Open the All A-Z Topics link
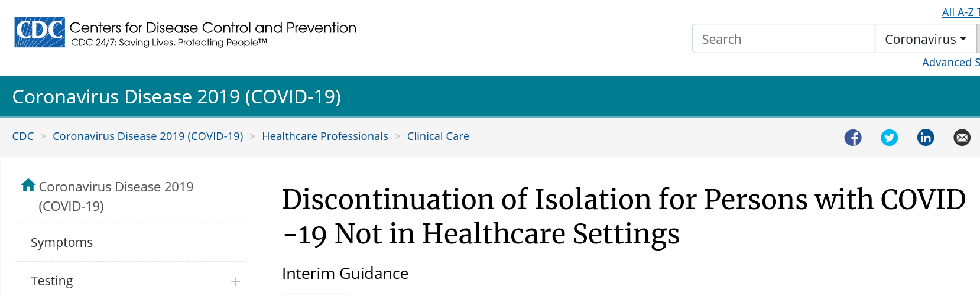Image resolution: width=980 pixels, height=296 pixels. [x=960, y=12]
